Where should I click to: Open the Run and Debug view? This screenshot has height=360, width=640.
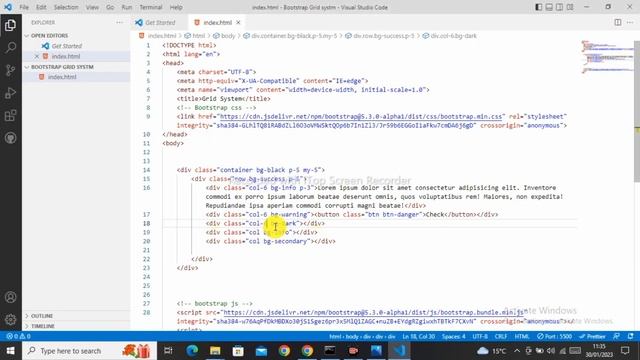(x=11, y=93)
